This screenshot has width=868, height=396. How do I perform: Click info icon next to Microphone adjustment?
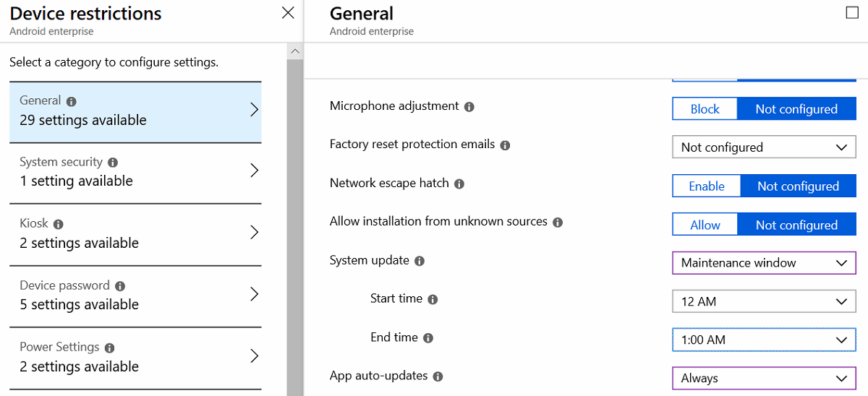pos(469,107)
